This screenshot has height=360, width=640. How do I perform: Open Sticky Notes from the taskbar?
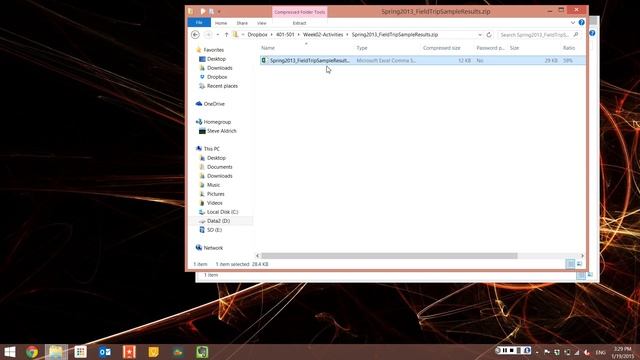[153, 352]
